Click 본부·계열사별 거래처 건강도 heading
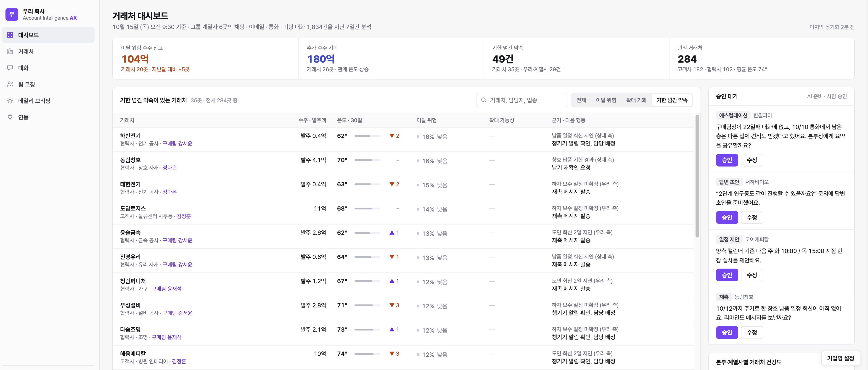Screen dimensions: 868x370 [x=748, y=362]
